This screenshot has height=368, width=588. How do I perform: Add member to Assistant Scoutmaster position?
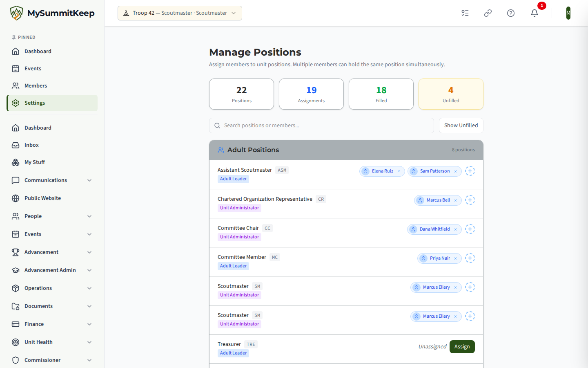470,171
